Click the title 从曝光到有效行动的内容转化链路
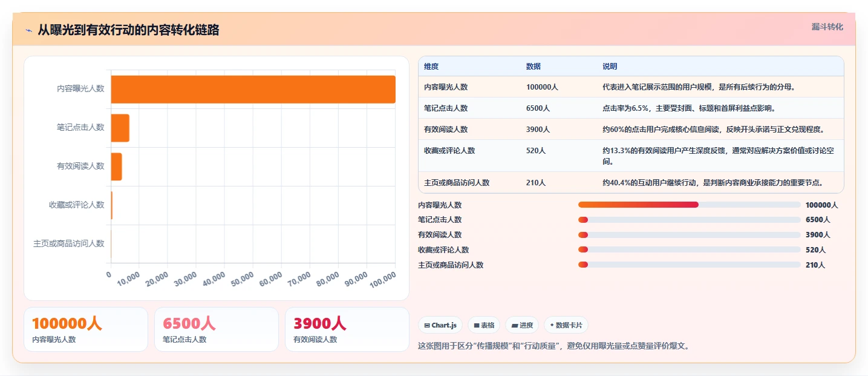Screen dimensions: 868x376 pyautogui.click(x=128, y=30)
